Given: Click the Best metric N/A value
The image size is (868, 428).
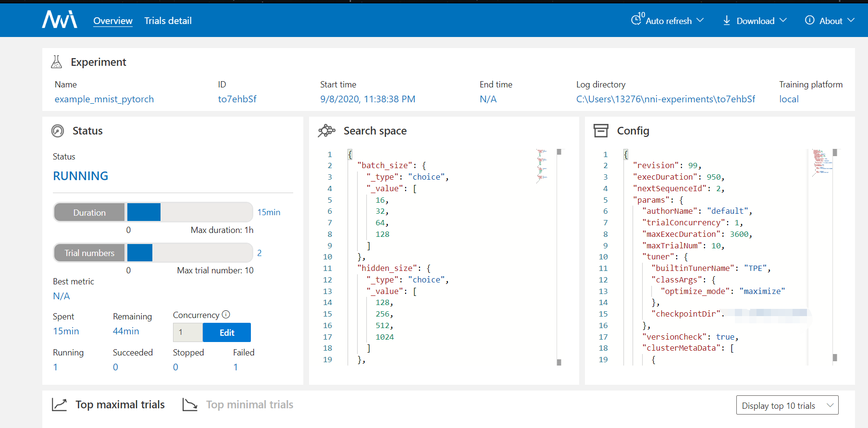Looking at the screenshot, I should (x=61, y=296).
